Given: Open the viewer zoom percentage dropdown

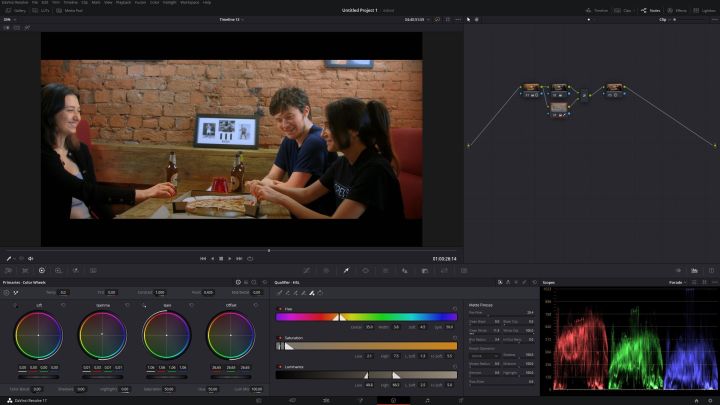Looking at the screenshot, I should pos(12,19).
